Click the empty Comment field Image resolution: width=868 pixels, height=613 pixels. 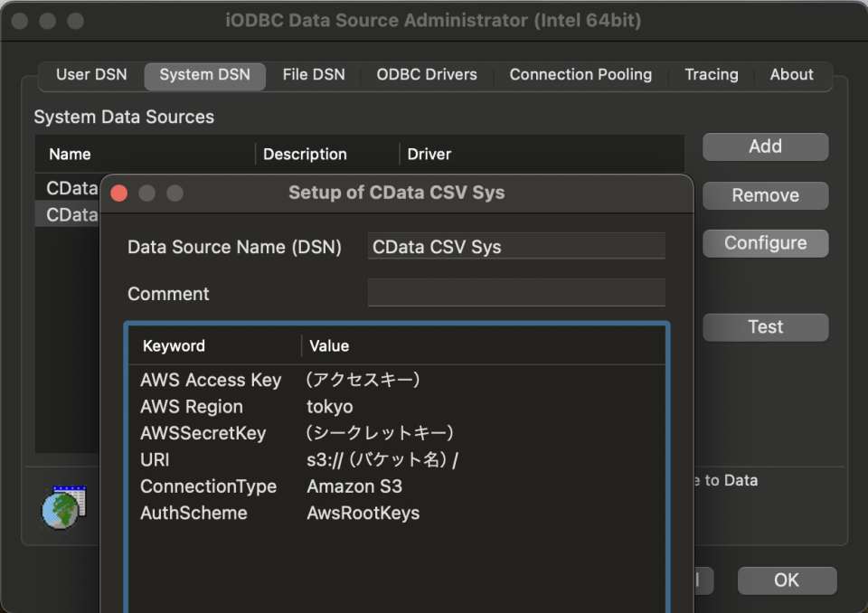(x=516, y=292)
